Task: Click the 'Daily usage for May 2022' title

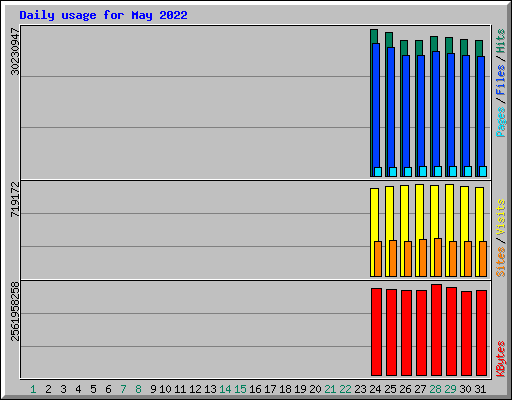Action: [103, 15]
